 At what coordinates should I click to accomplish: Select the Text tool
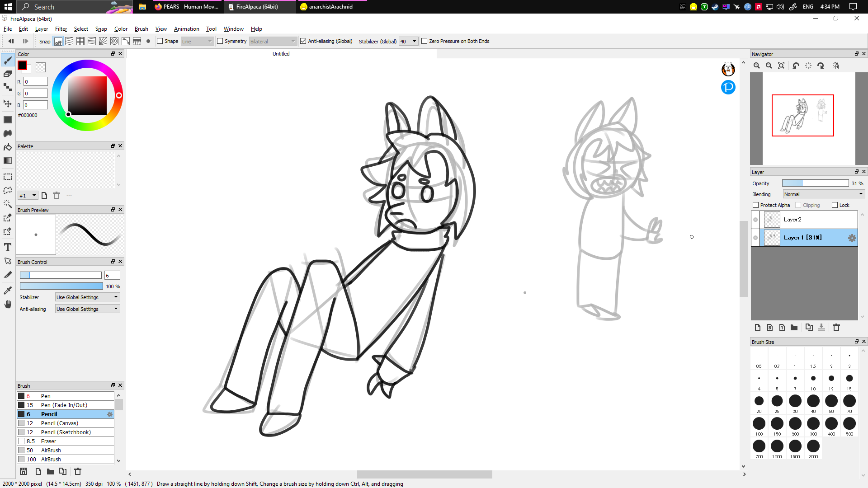click(x=8, y=247)
